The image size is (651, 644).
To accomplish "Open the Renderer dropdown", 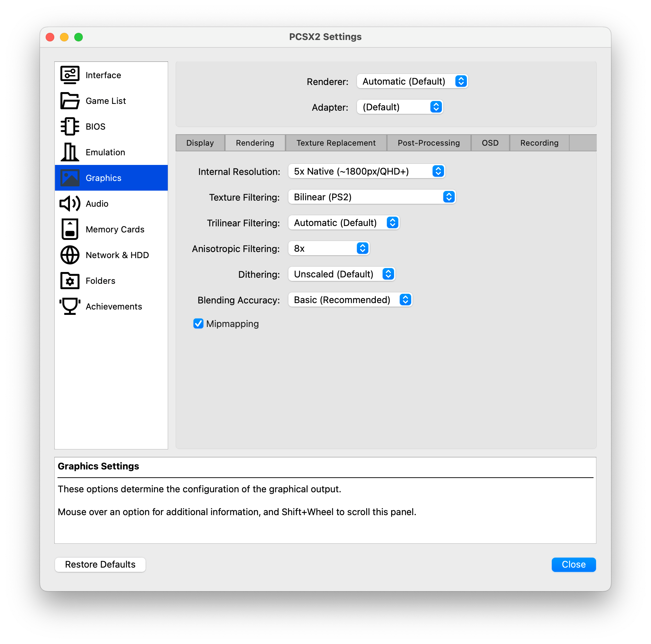I will [x=412, y=81].
